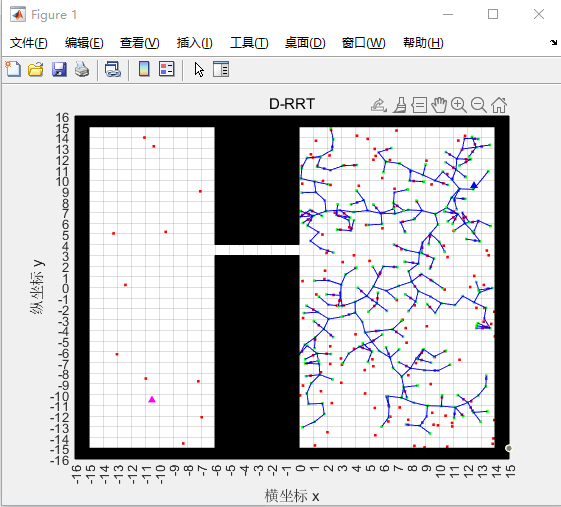Select the Brush data tool in the axes toolbar
This screenshot has height=507, width=561.
400,105
